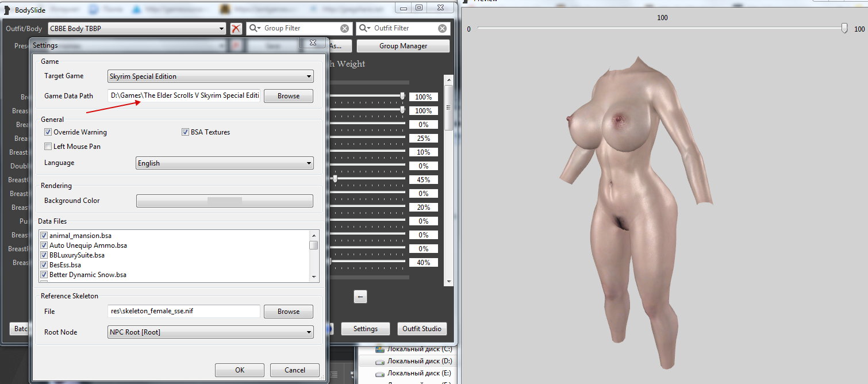This screenshot has width=868, height=384.
Task: Click the Group Filter magnifier icon
Action: click(254, 29)
